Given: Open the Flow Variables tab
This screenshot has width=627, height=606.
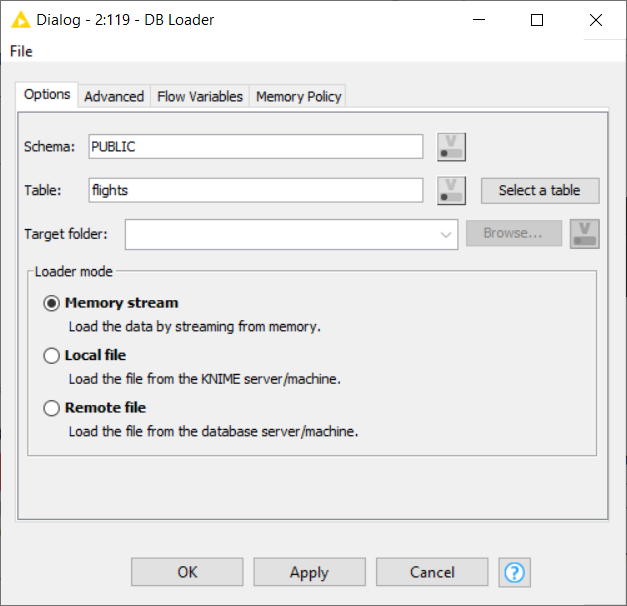Looking at the screenshot, I should point(200,96).
